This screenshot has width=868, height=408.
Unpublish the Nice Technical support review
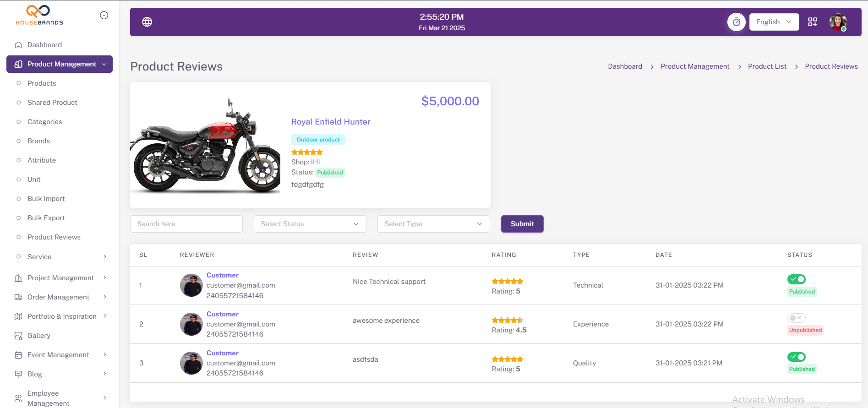[796, 279]
